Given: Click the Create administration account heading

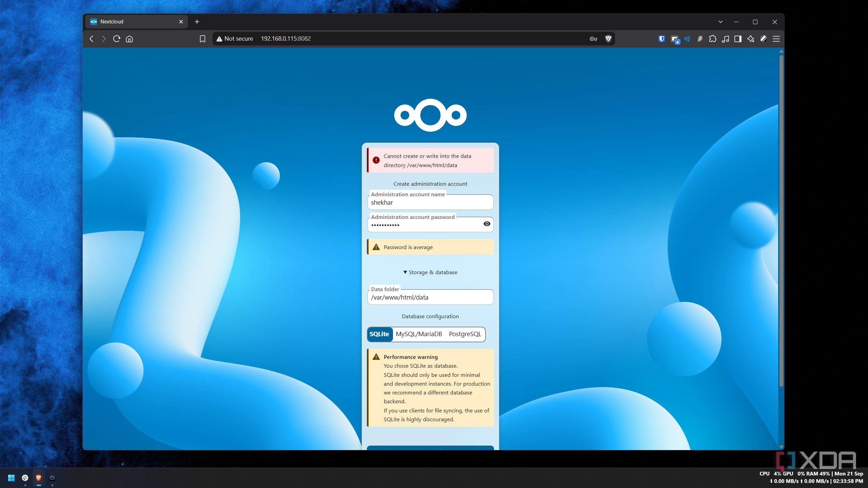Looking at the screenshot, I should pos(430,184).
